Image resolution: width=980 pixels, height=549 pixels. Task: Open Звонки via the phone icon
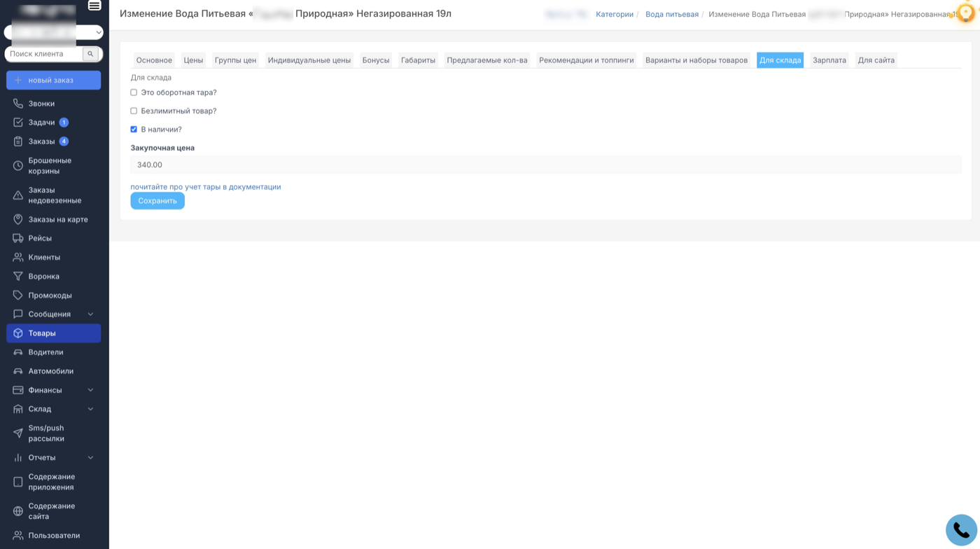[x=18, y=104]
